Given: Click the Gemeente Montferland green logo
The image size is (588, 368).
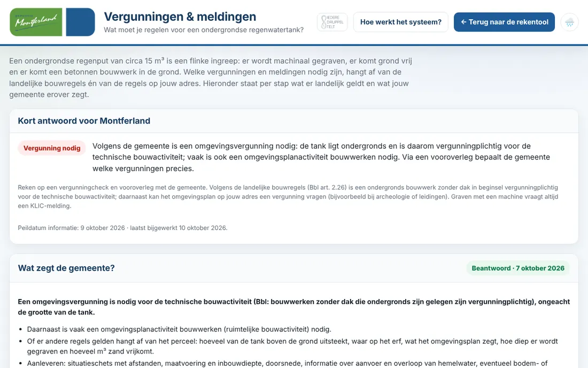Looking at the screenshot, I should (x=36, y=22).
